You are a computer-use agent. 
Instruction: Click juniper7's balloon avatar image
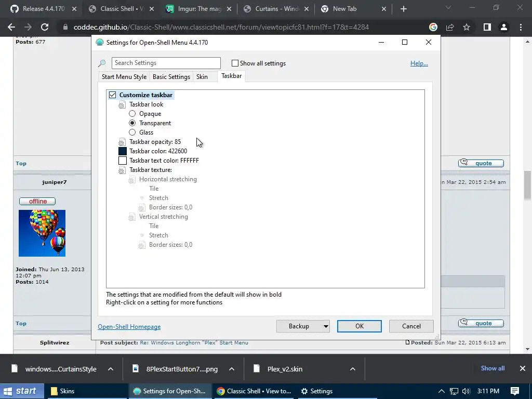click(42, 233)
